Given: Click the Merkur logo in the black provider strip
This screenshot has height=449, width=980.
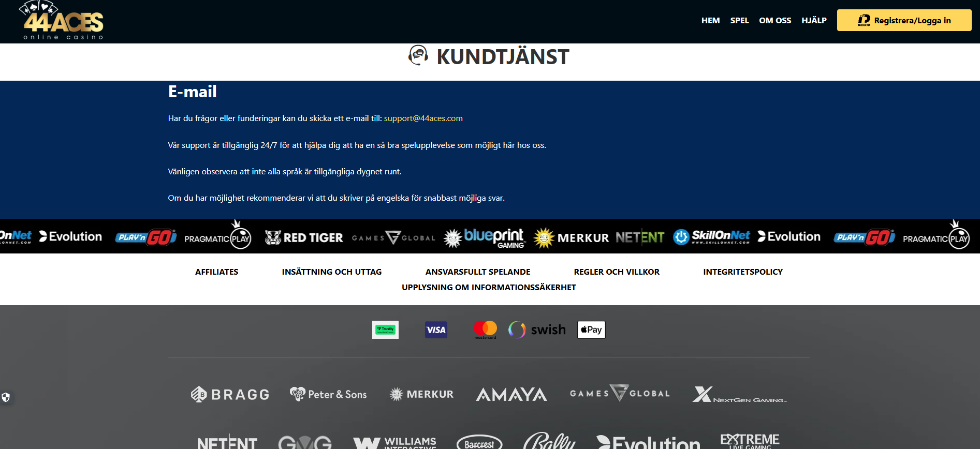Looking at the screenshot, I should tap(572, 237).
